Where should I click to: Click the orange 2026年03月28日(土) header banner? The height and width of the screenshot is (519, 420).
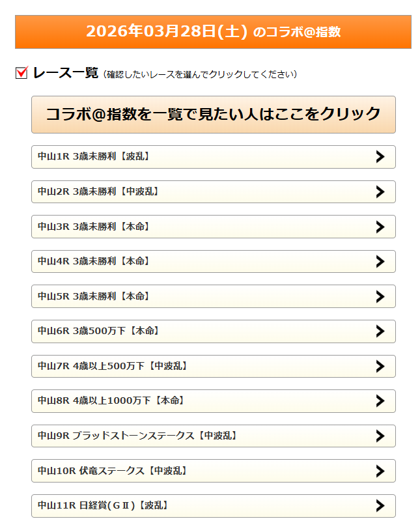[x=213, y=32]
